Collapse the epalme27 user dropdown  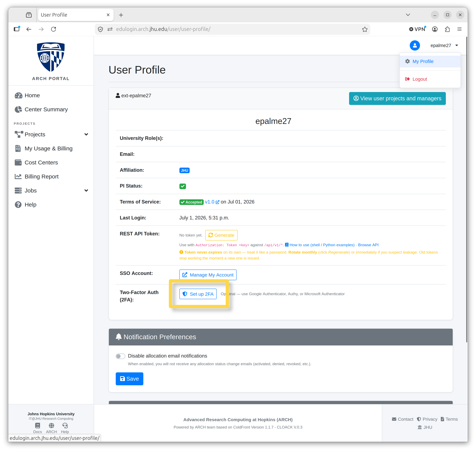(x=444, y=45)
